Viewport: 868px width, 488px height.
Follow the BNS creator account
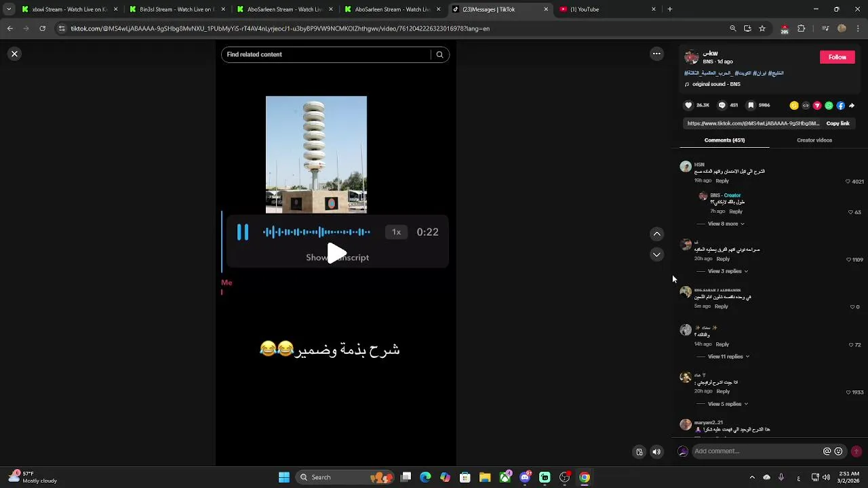coord(837,58)
